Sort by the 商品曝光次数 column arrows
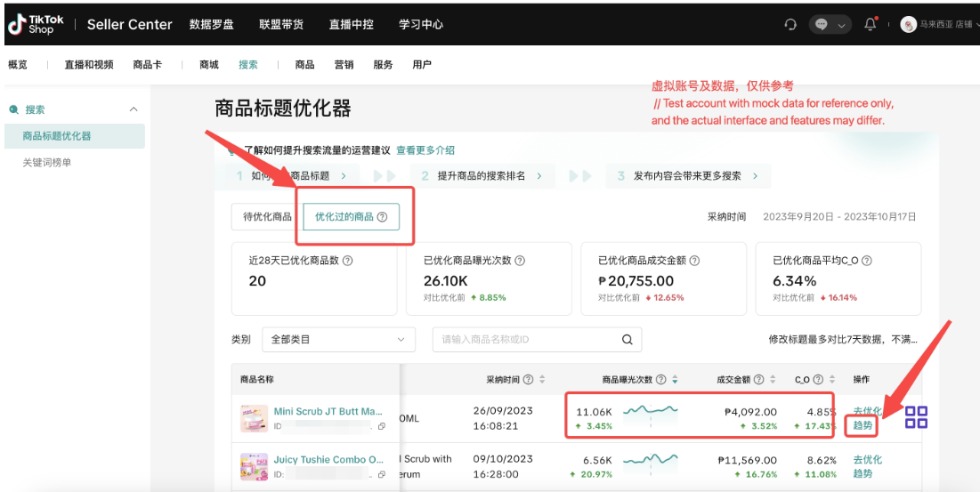This screenshot has height=492, width=980. [675, 379]
